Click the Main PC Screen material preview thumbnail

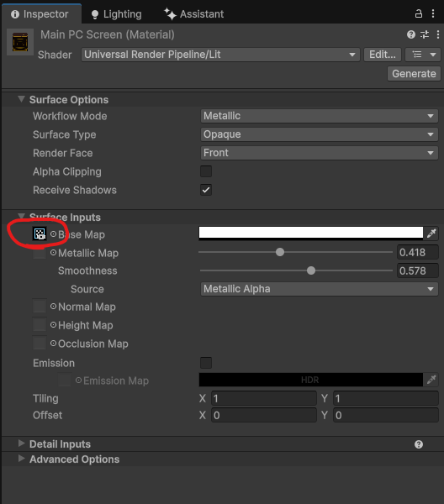click(20, 42)
